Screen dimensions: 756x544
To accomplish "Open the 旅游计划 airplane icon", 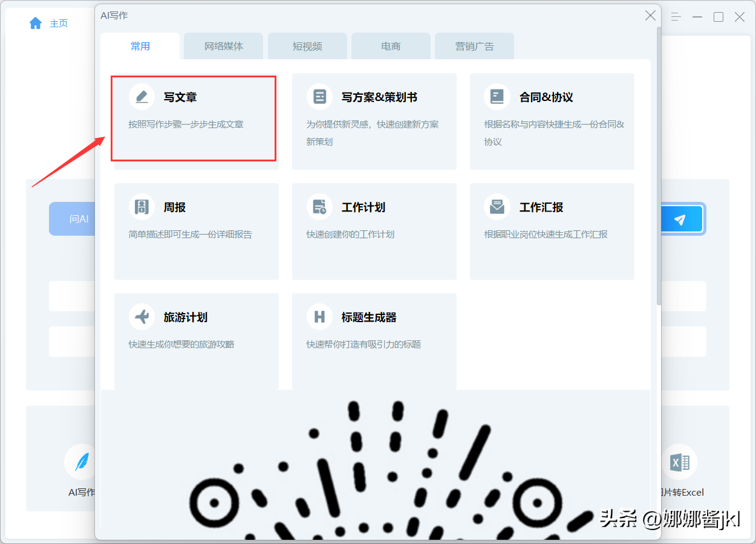I will 141,316.
